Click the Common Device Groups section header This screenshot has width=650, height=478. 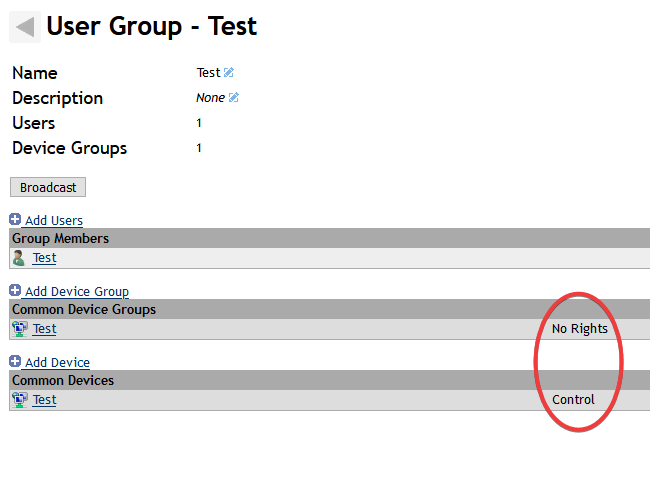[x=329, y=309]
